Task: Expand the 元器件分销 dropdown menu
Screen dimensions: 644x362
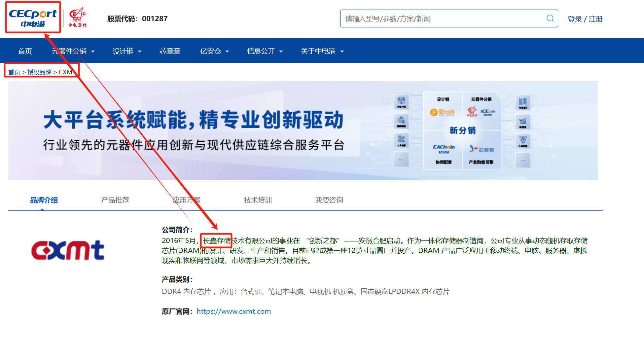Action: 73,51
